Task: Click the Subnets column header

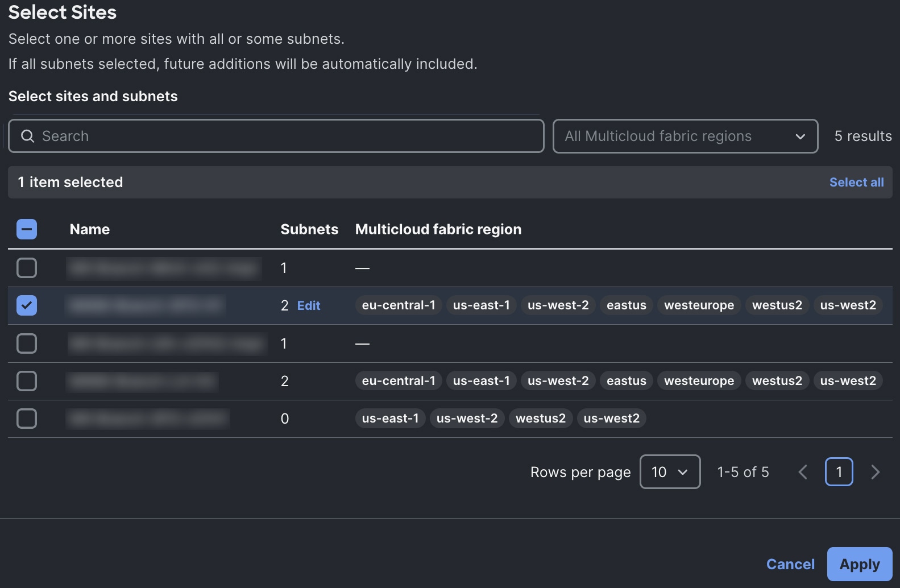Action: 309,229
